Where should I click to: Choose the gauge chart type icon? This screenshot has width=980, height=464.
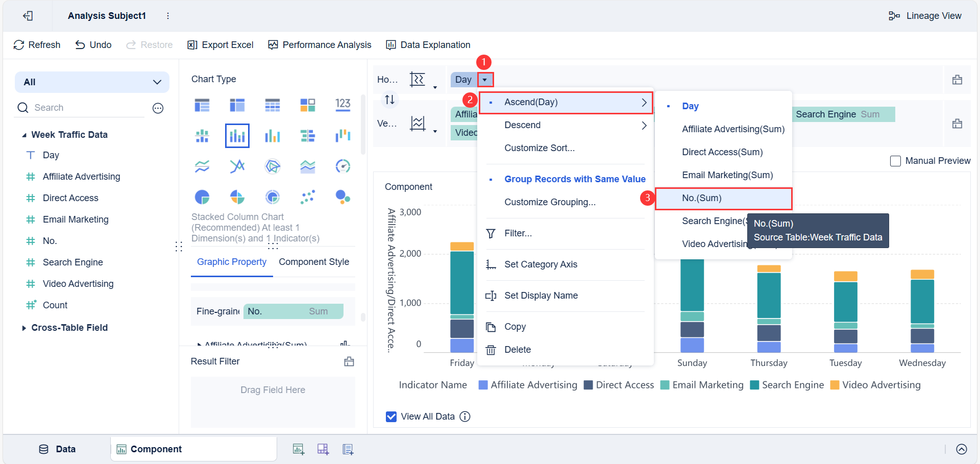click(343, 166)
